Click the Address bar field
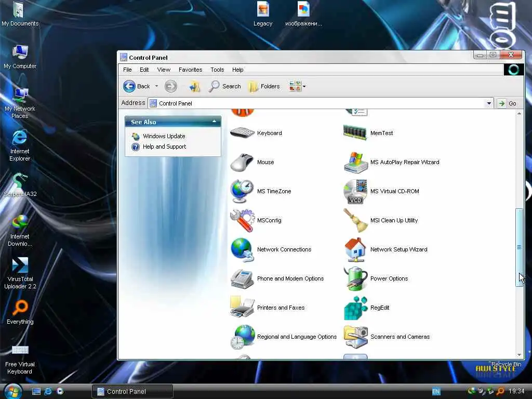 click(x=321, y=103)
